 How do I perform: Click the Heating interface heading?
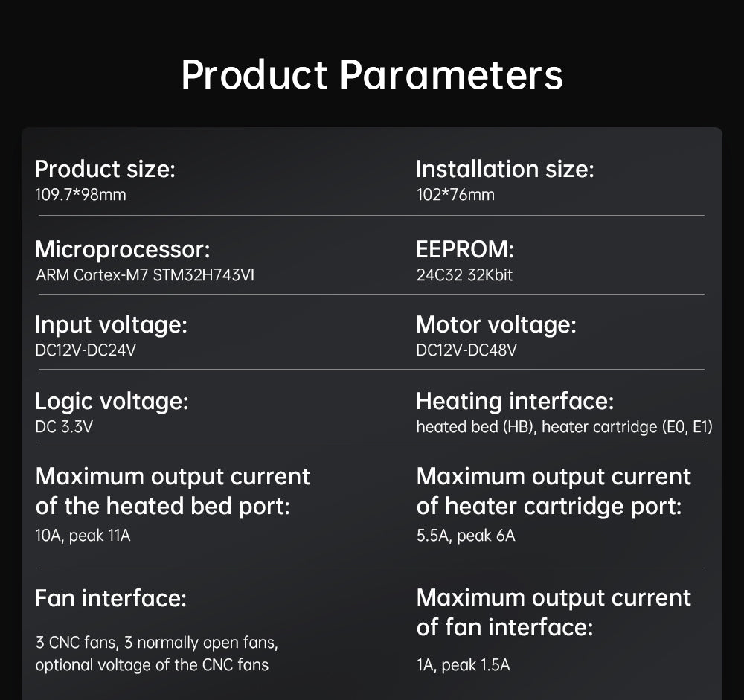[x=514, y=402]
